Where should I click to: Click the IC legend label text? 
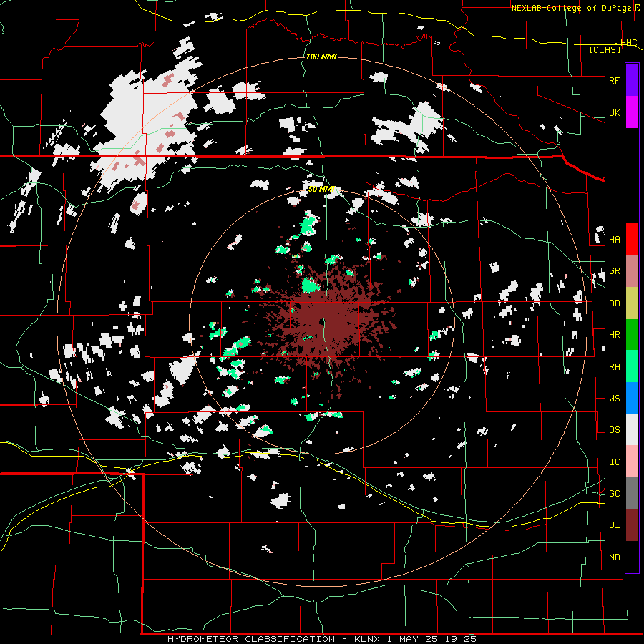[x=614, y=462]
